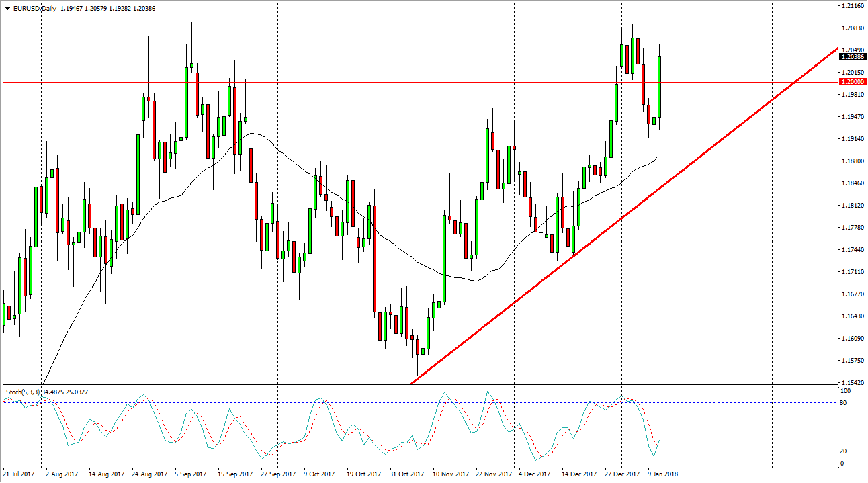Click the 1.16770 price axis label
Screen dimensions: 868x483
854,294
